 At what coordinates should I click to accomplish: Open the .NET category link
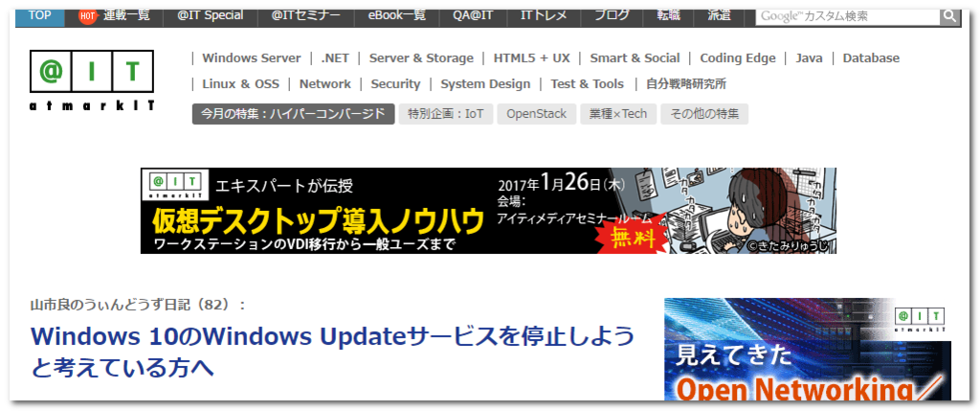click(335, 58)
